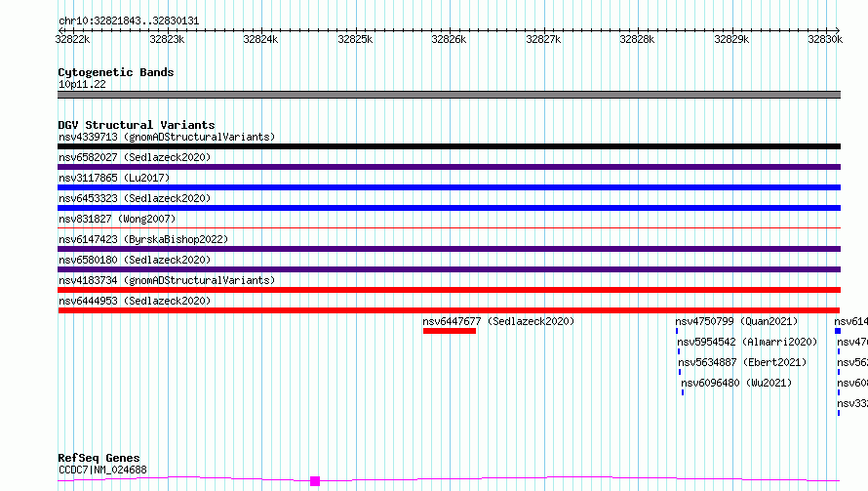Image resolution: width=868 pixels, height=491 pixels.
Task: Click the nsv6580180 Sedlazeck2020 label
Action: click(x=135, y=260)
